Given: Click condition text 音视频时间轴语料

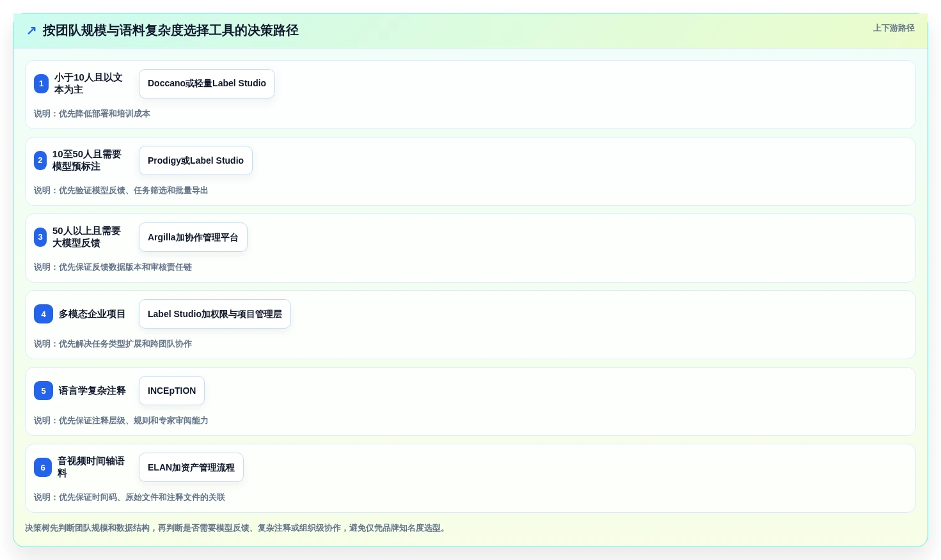Looking at the screenshot, I should pyautogui.click(x=91, y=467).
